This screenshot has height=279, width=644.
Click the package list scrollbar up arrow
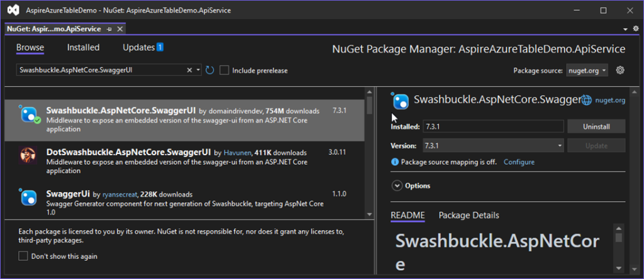(369, 92)
